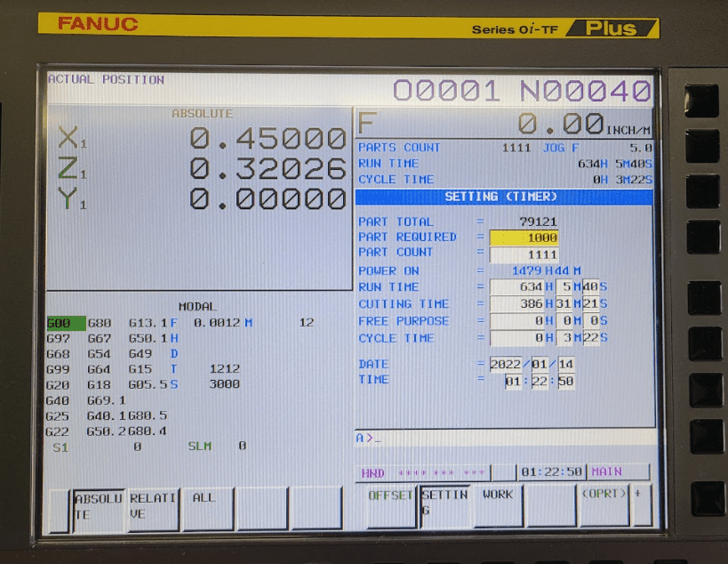Click the ACTUAL POSITION title

point(106,79)
